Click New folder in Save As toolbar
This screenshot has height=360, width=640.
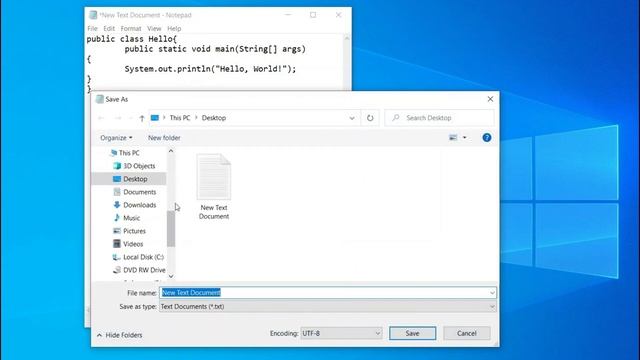pyautogui.click(x=164, y=138)
